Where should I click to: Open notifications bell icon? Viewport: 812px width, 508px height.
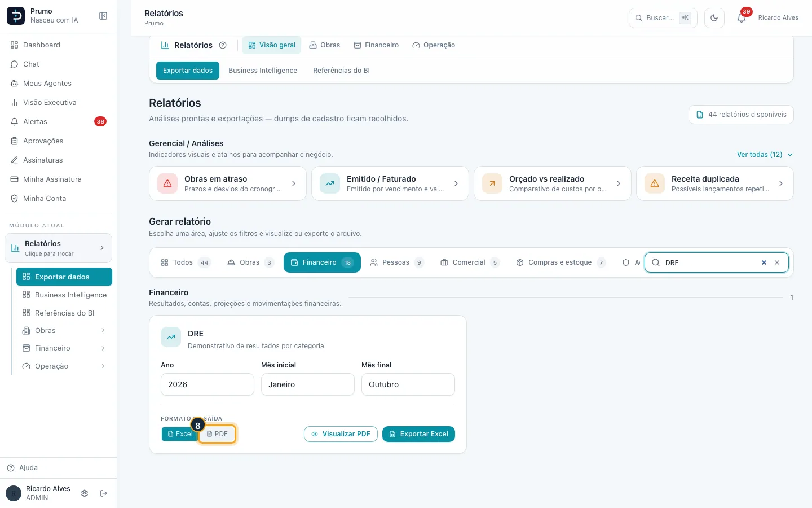pos(742,18)
